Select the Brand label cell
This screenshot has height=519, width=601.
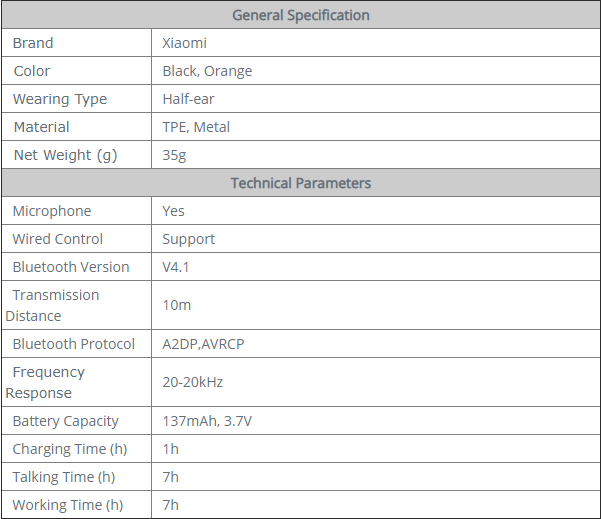77,43
